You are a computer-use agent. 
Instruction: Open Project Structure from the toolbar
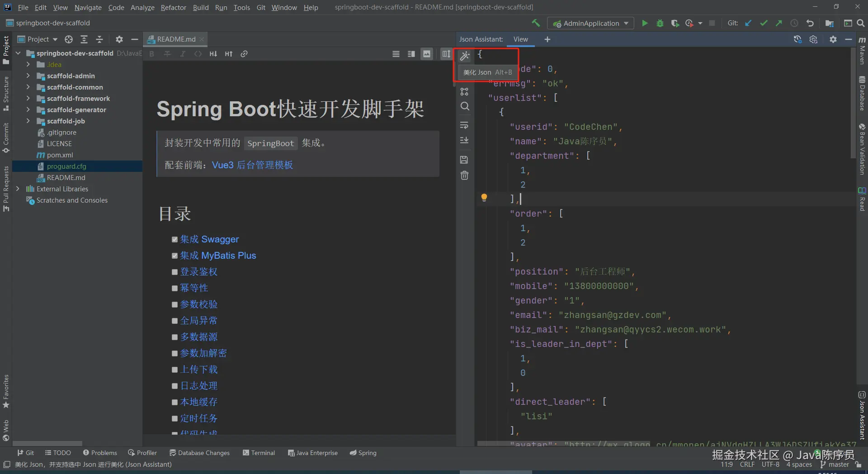click(829, 23)
